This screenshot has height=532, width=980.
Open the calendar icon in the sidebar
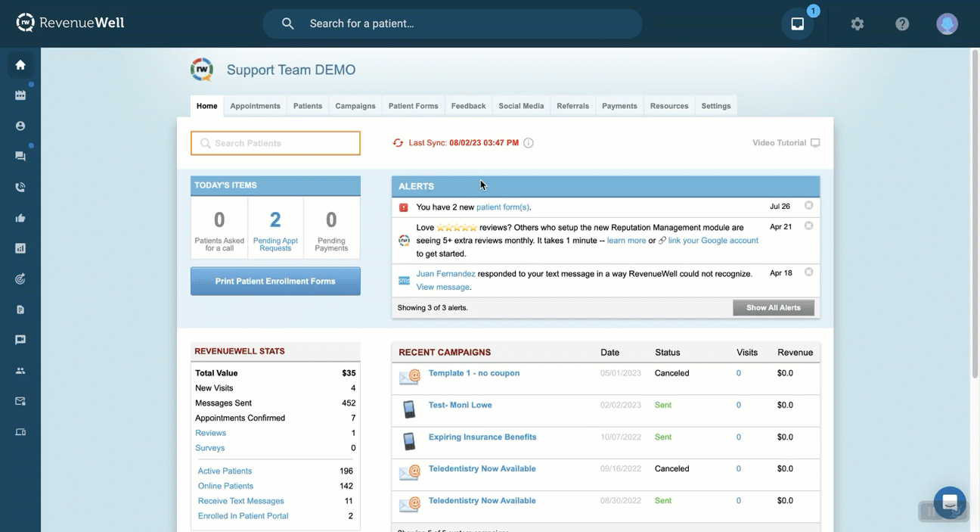pyautogui.click(x=20, y=95)
